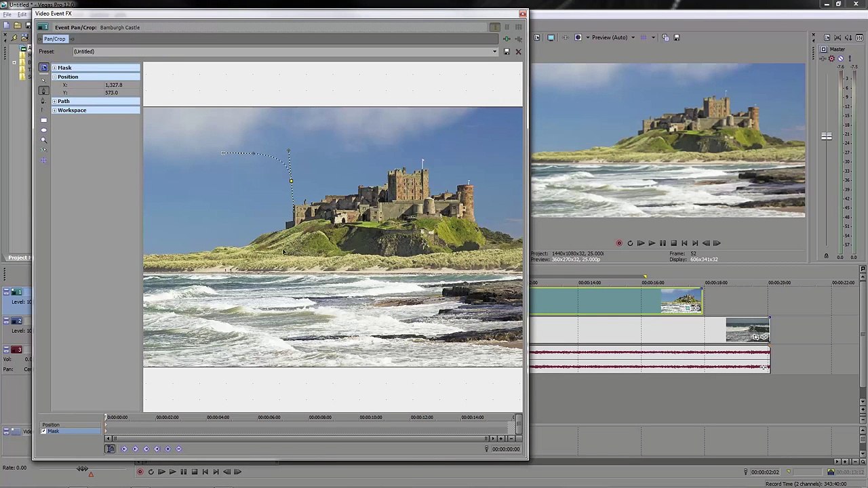868x488 pixels.
Task: Toggle preview Overlays grid icon
Action: coord(644,37)
